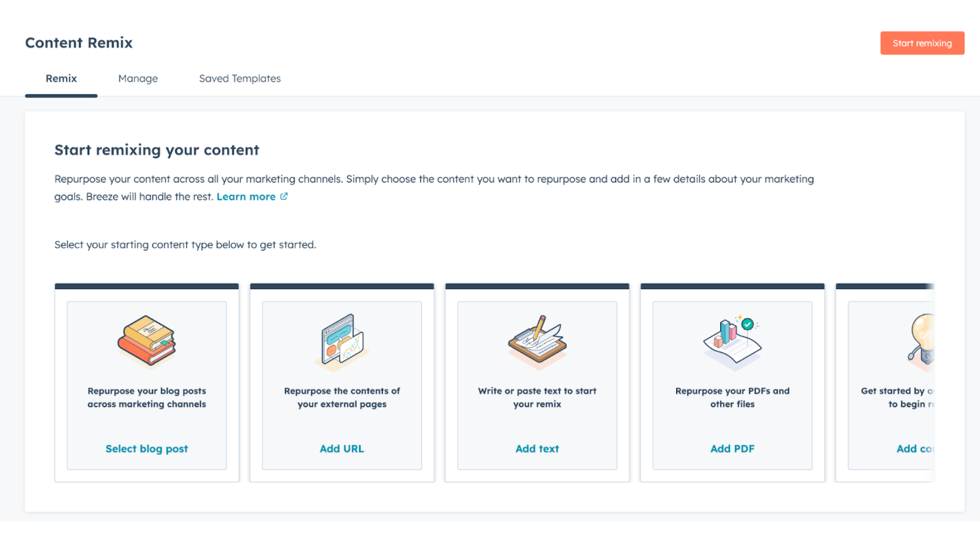This screenshot has height=545, width=980.
Task: Click the Add URL link
Action: click(x=341, y=449)
